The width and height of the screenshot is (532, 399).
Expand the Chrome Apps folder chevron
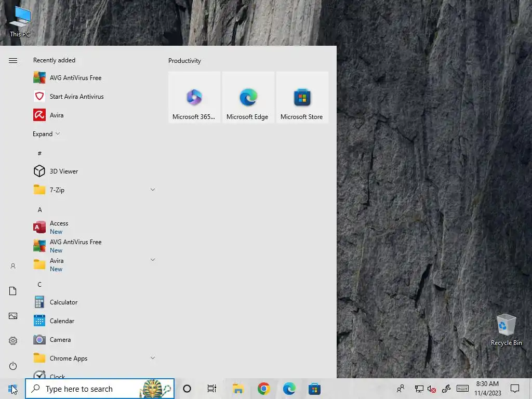153,358
